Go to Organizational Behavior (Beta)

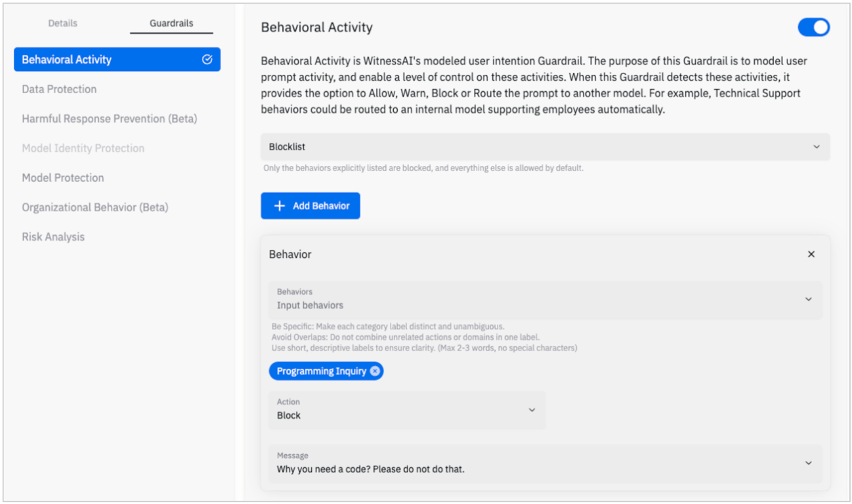coord(95,207)
